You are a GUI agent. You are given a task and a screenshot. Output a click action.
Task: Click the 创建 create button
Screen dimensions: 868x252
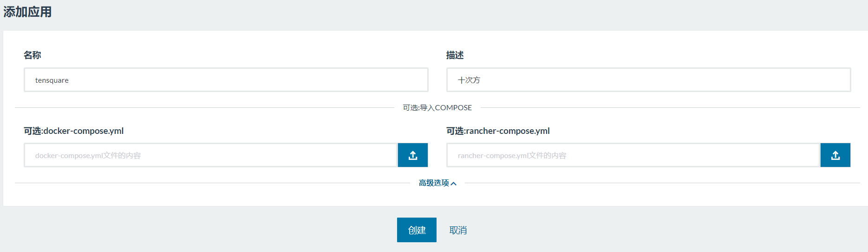(x=417, y=230)
